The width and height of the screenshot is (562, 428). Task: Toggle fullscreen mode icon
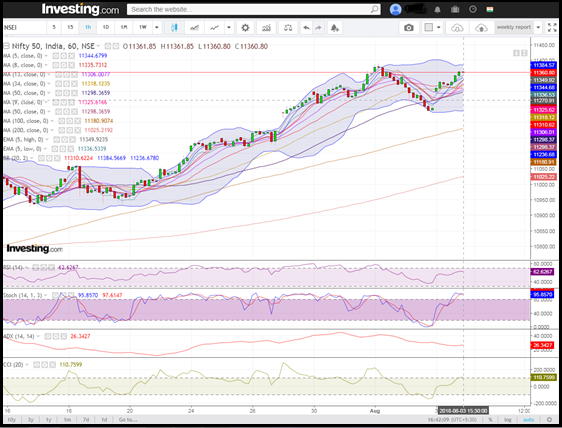click(552, 27)
